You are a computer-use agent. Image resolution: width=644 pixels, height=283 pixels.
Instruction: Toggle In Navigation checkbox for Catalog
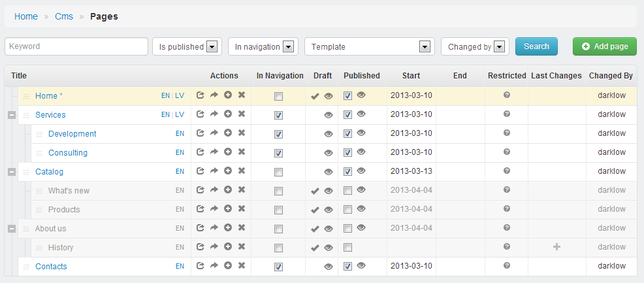(278, 172)
